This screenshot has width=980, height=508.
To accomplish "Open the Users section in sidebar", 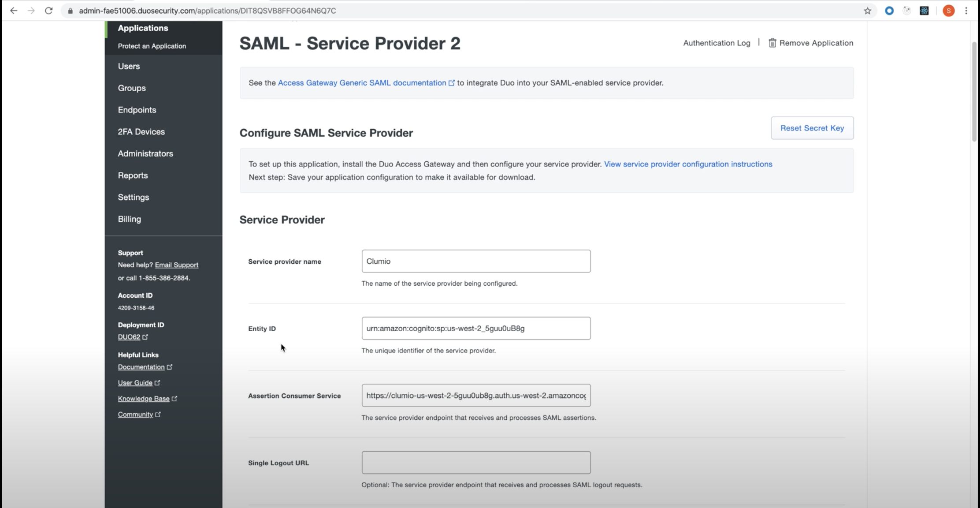I will [129, 66].
